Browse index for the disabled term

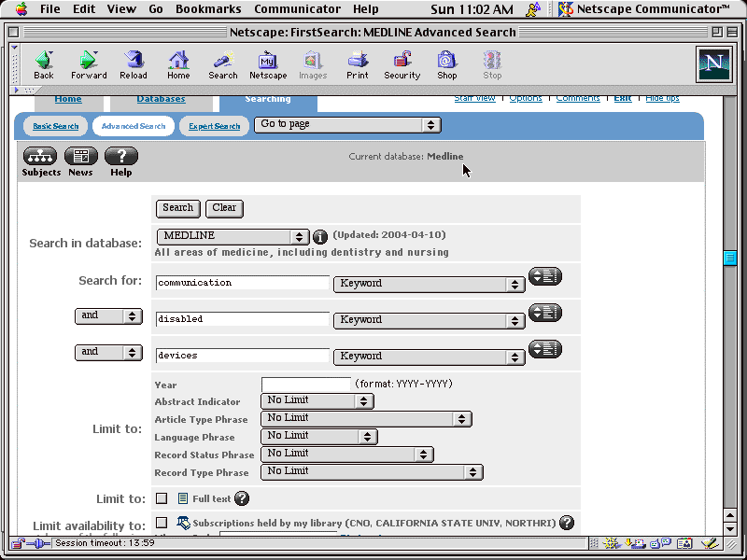click(x=545, y=313)
